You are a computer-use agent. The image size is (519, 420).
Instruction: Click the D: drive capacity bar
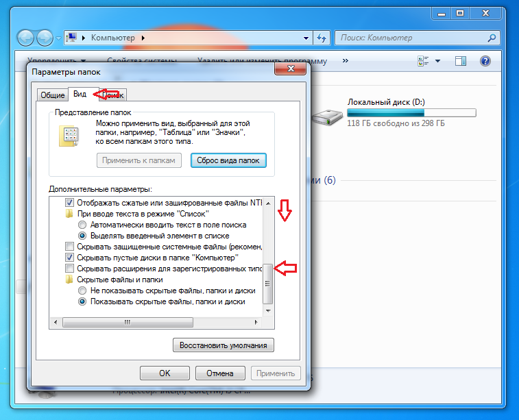tap(411, 113)
